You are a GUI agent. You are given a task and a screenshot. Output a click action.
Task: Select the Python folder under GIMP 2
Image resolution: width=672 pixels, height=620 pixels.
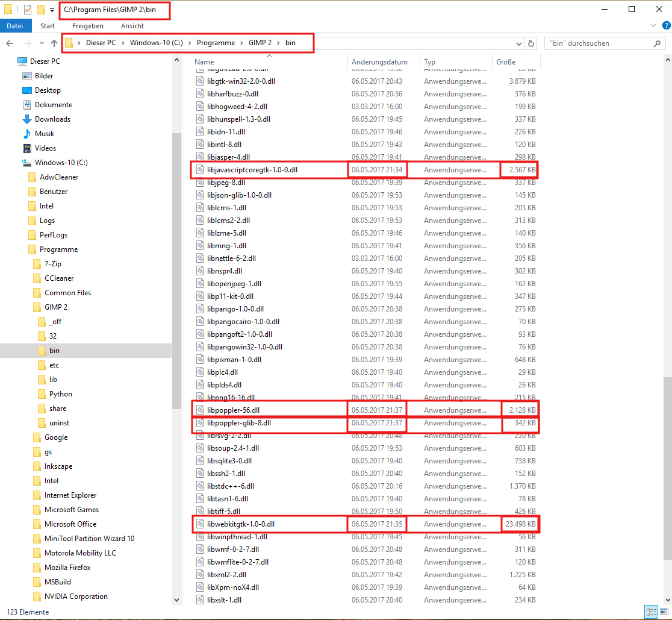pos(60,394)
